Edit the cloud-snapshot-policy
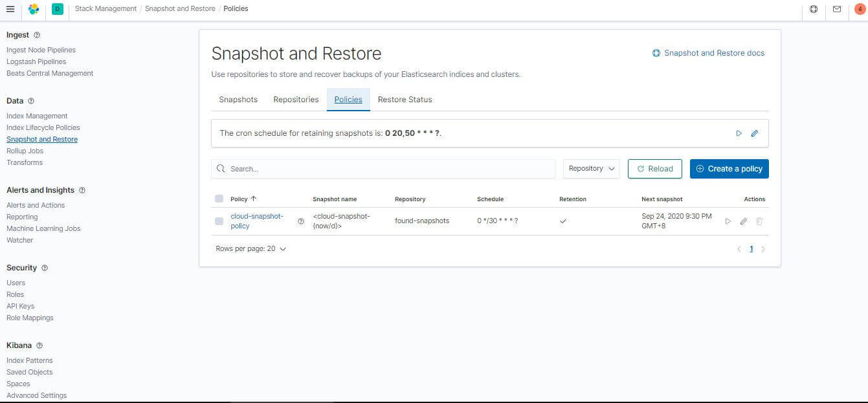This screenshot has height=403, width=868. (x=743, y=221)
